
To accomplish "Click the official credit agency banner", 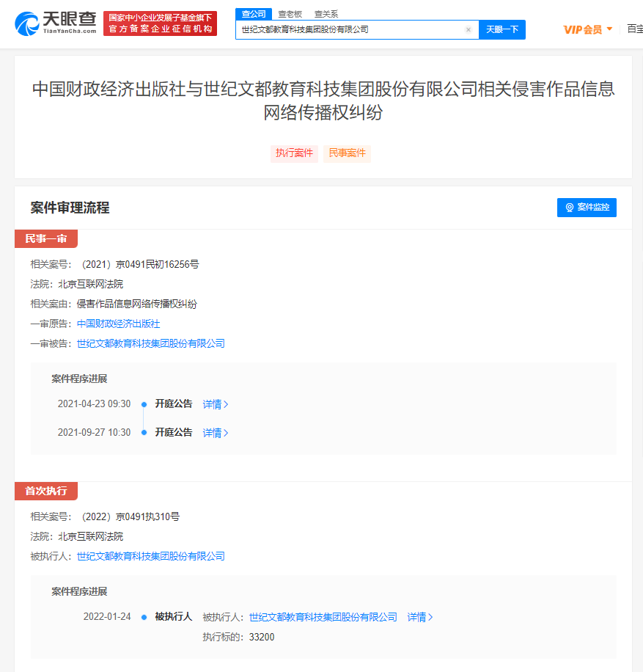I will pos(160,23).
